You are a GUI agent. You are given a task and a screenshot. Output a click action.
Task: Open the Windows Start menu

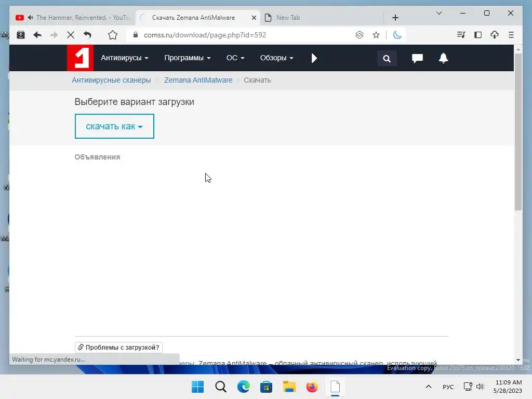point(198,387)
